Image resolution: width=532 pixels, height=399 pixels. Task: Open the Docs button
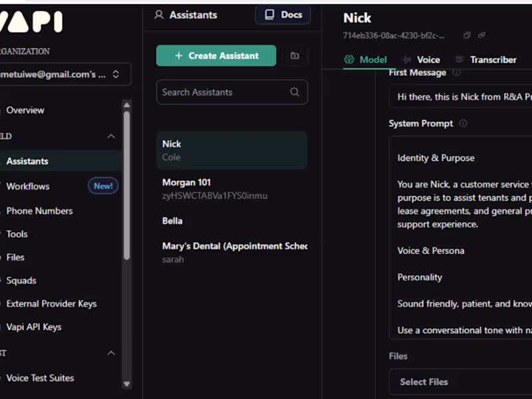pyautogui.click(x=283, y=15)
